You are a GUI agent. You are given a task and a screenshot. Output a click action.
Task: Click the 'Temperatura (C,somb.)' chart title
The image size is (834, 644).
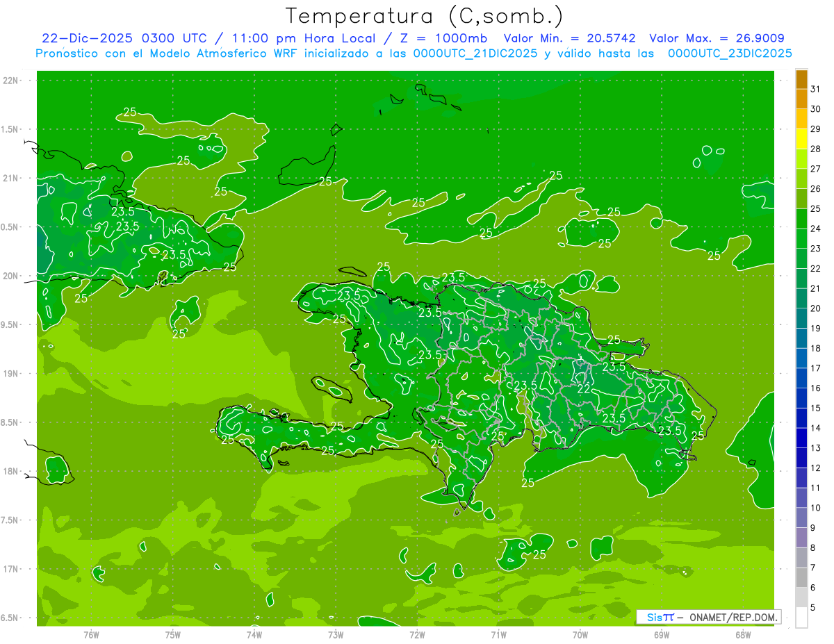(425, 16)
